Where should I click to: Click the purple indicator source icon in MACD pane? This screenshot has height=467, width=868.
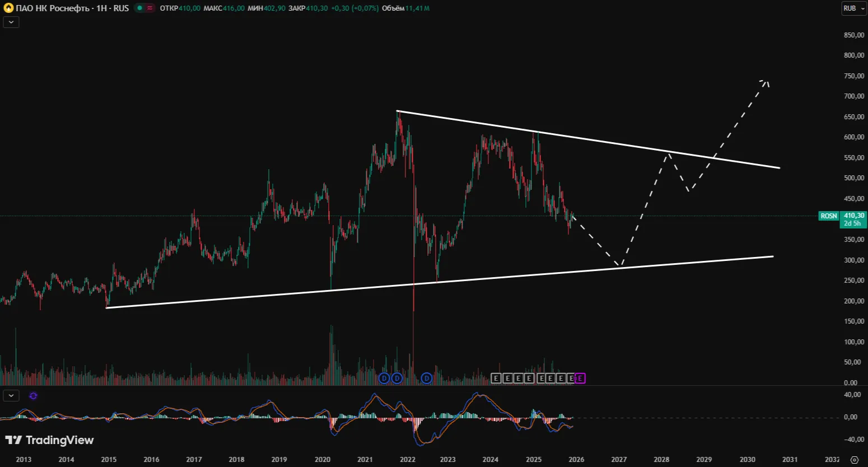(34, 396)
